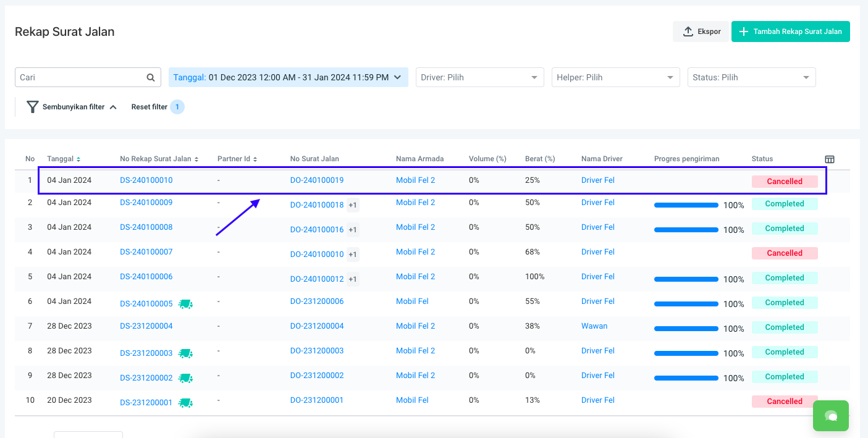This screenshot has width=868, height=438.
Task: Click Tambah Rekap Surat Jalan button
Action: click(x=790, y=32)
